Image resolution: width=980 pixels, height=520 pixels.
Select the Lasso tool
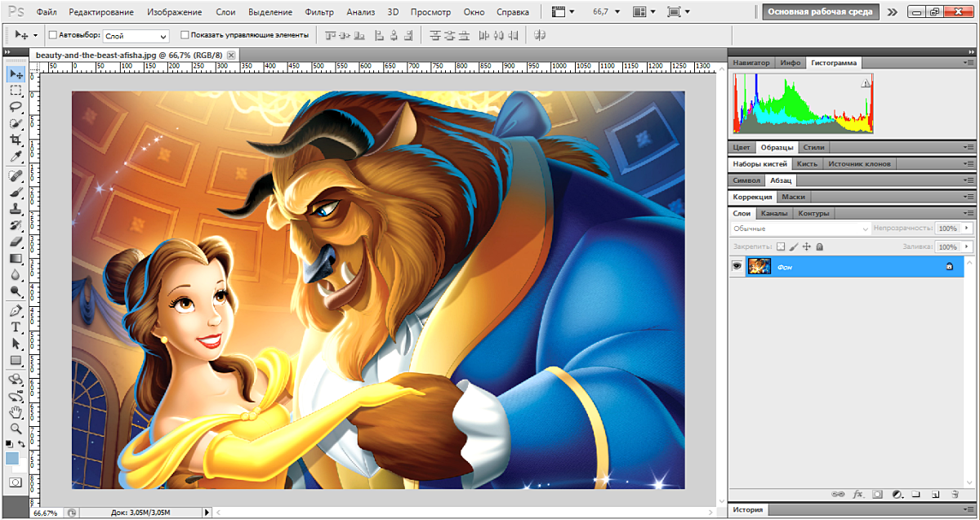pos(16,107)
